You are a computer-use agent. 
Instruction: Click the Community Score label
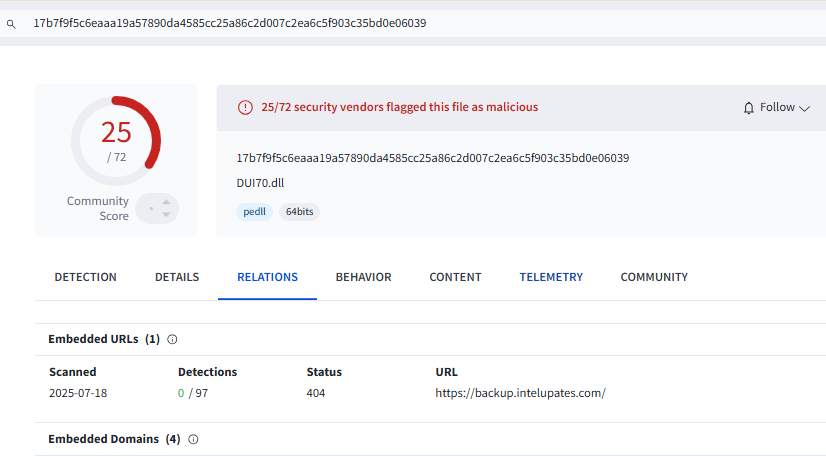tap(97, 209)
